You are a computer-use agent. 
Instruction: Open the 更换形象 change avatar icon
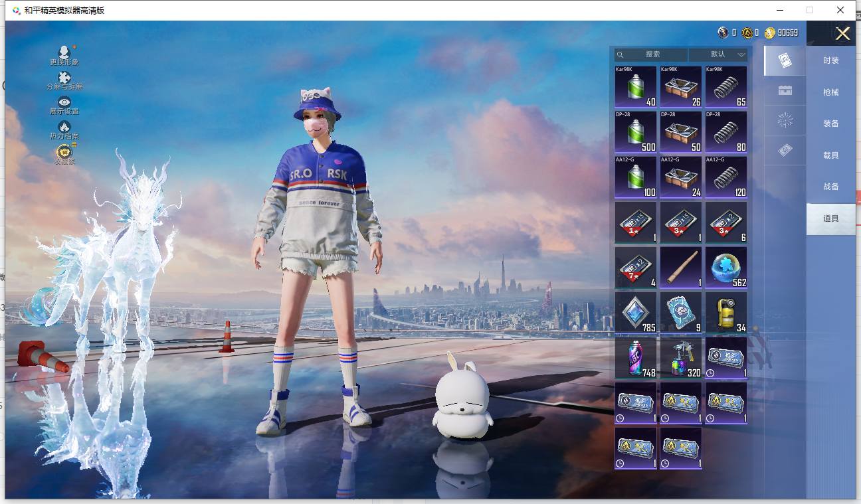64,52
